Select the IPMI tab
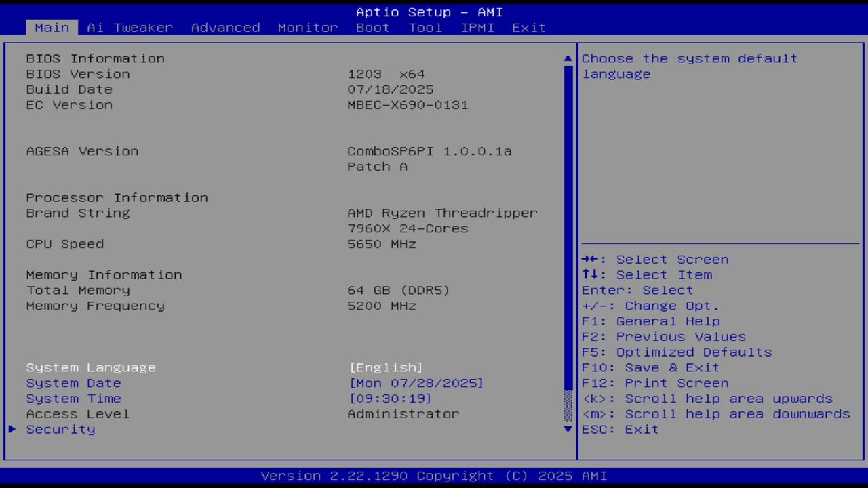The image size is (868, 488). (x=477, y=27)
